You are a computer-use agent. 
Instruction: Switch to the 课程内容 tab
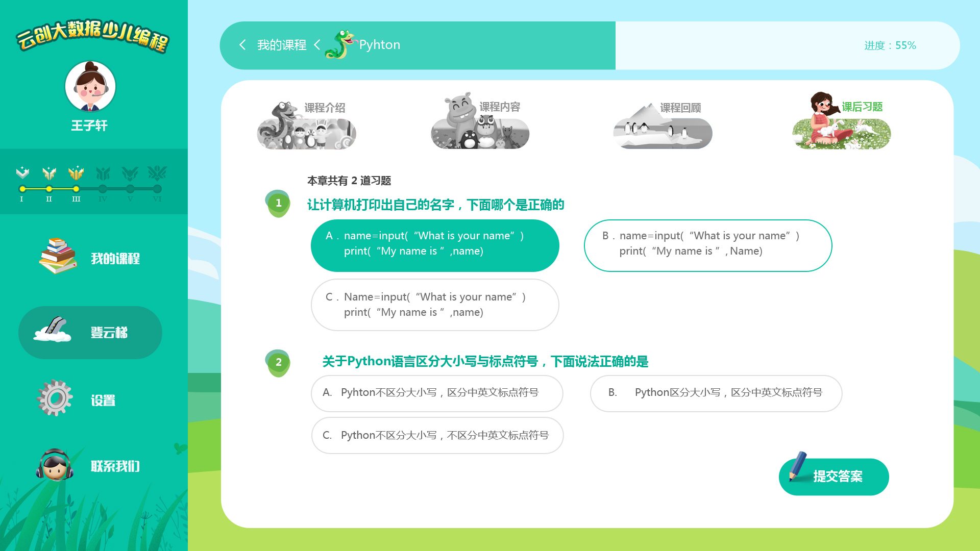480,121
